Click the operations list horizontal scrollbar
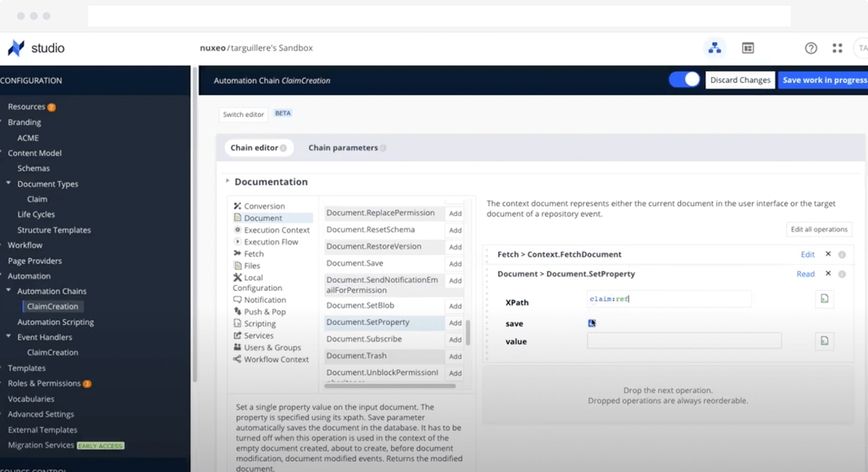This screenshot has height=472, width=868. pos(390,385)
